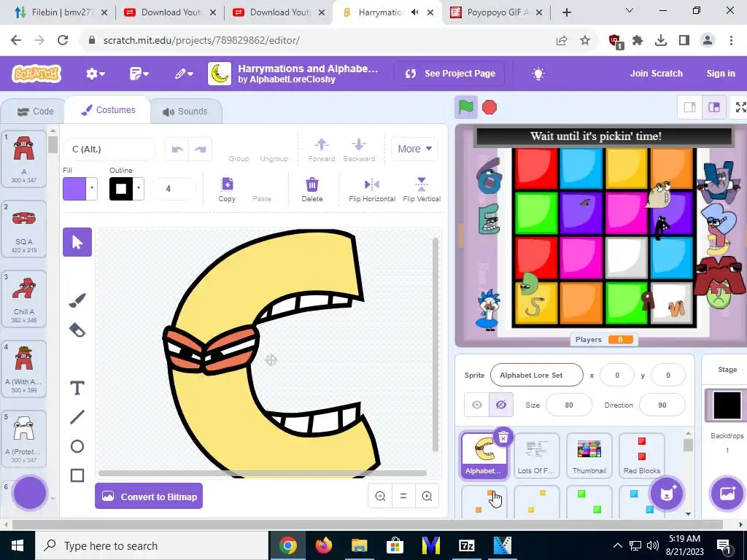Click the Choose a Backdrop button

point(727,494)
